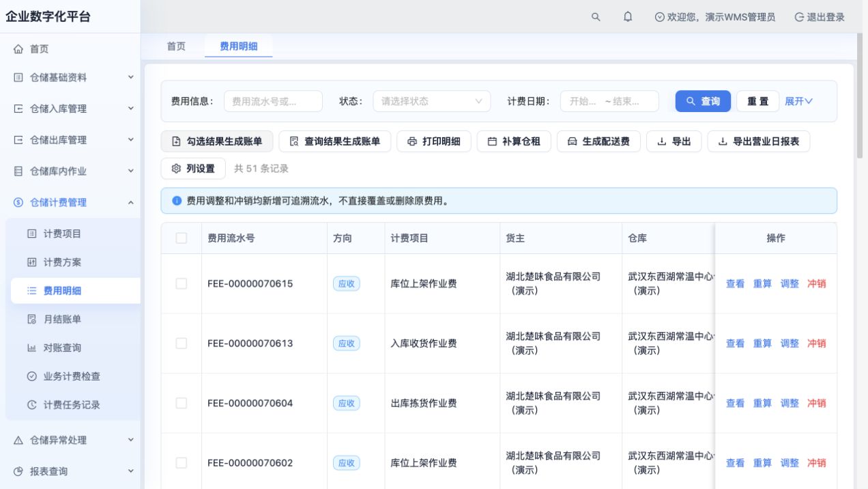Toggle the select-all checkbox in table header
Screen dimensions: 868x489
point(182,238)
